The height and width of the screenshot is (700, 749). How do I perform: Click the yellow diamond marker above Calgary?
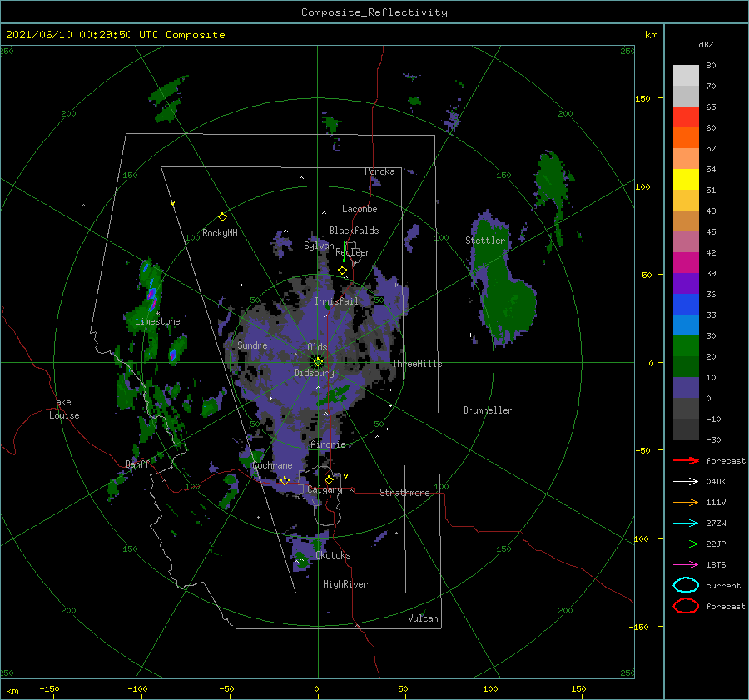pyautogui.click(x=329, y=479)
